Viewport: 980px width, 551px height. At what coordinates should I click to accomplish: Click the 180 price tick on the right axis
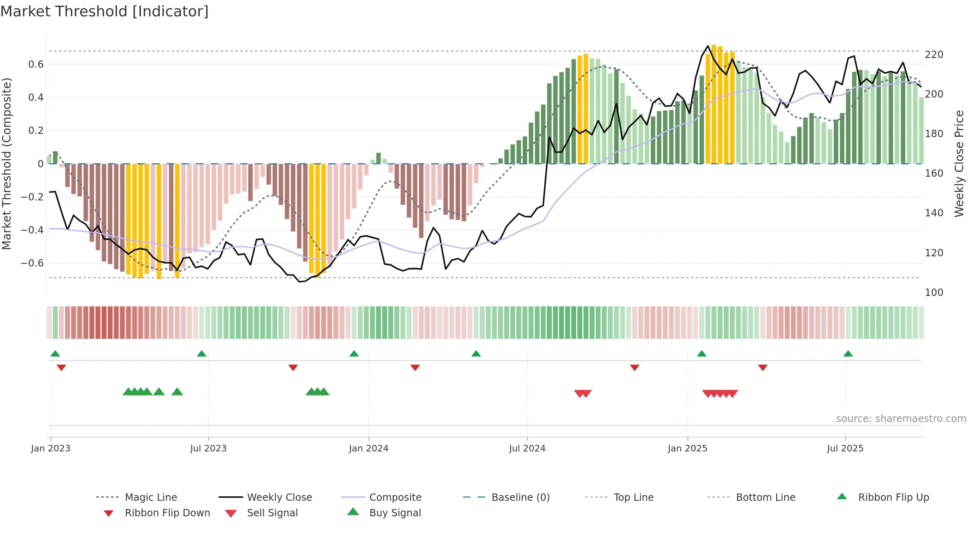click(934, 133)
